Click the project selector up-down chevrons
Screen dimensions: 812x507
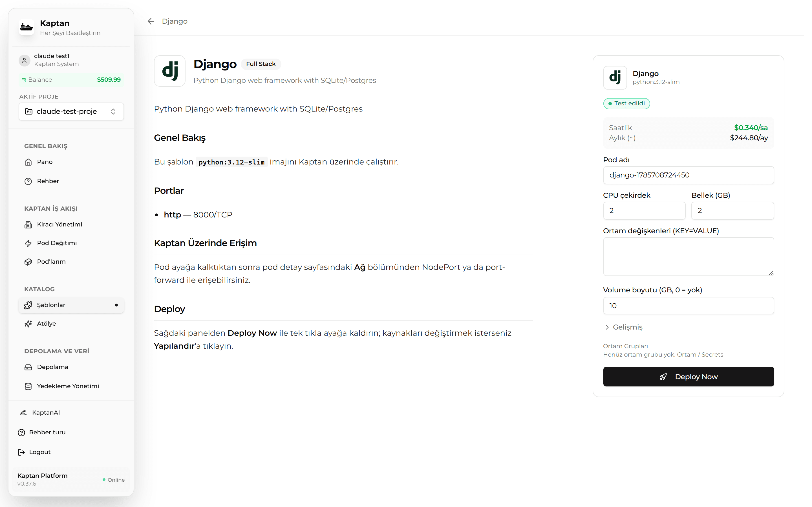pyautogui.click(x=113, y=111)
